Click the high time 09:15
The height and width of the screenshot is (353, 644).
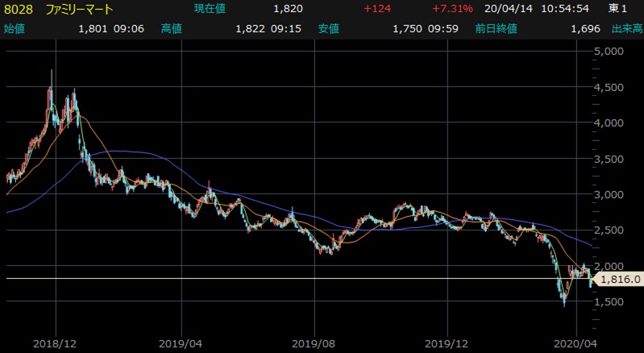[x=285, y=29]
